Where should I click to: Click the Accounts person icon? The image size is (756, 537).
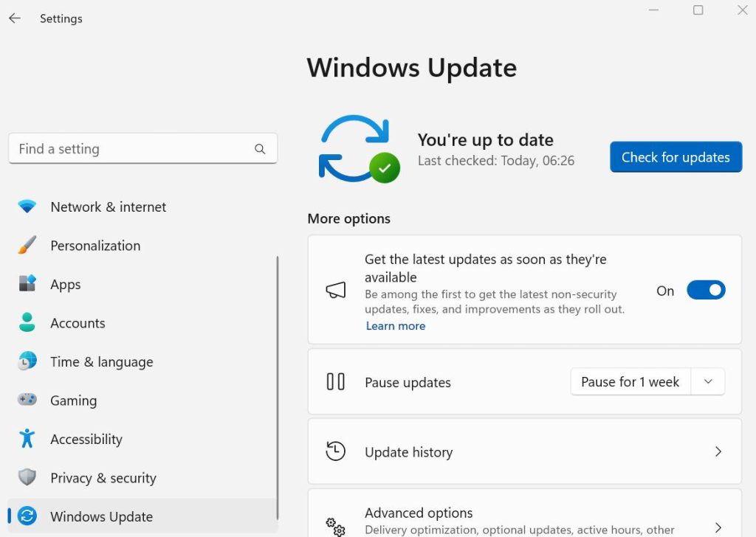(27, 322)
